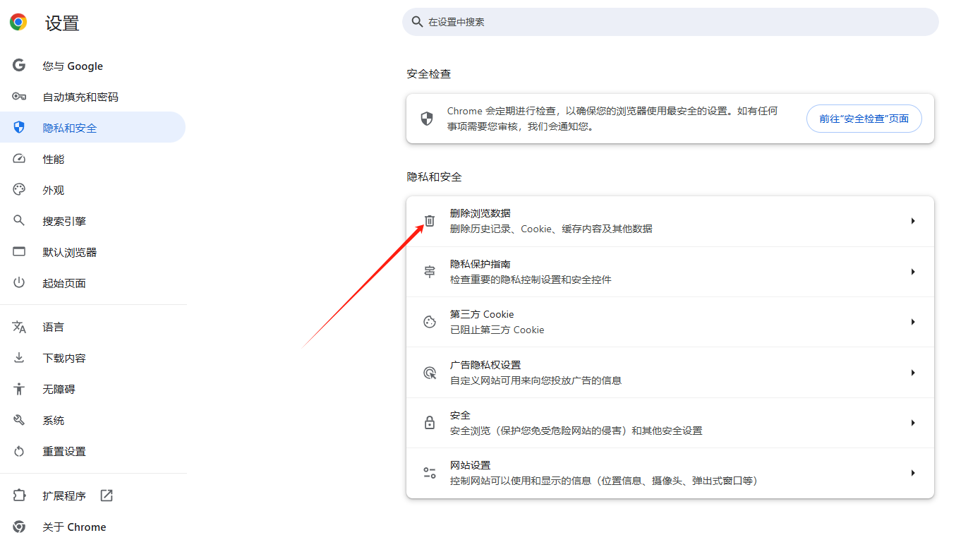Click the reset icon for 重置设置
Screen dimensions: 980x540
click(x=19, y=451)
